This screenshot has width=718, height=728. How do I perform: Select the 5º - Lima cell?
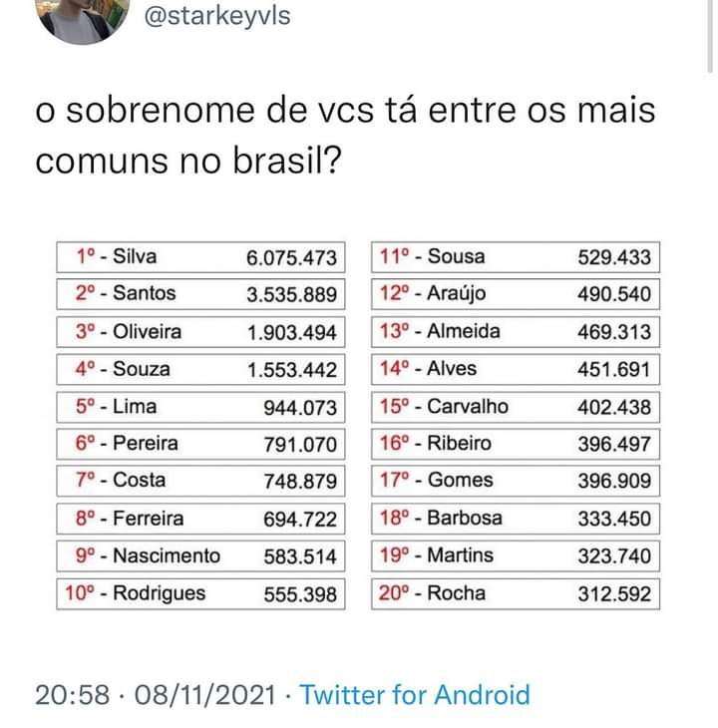pyautogui.click(x=116, y=407)
